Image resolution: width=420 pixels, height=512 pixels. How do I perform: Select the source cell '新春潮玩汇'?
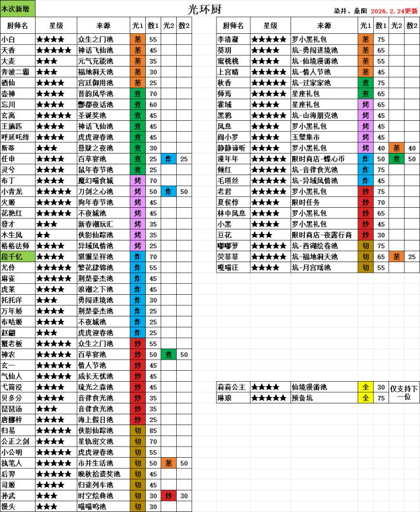103,224
